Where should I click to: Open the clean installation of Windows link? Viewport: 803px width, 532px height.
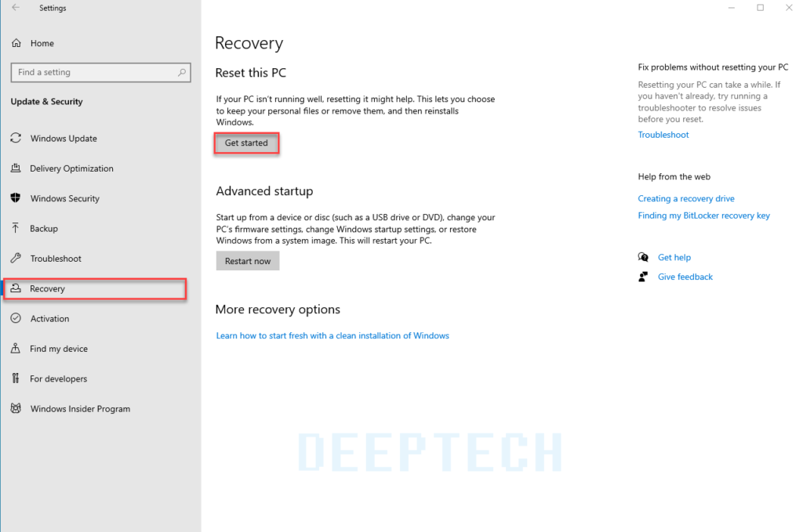coord(332,335)
